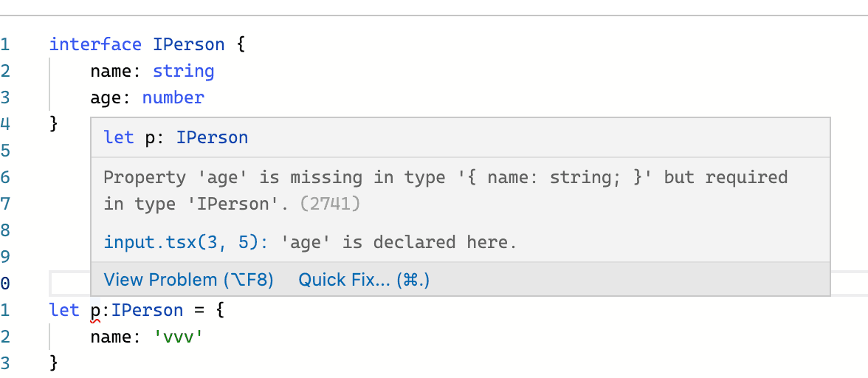Select line number 1 in the gutter
The image size is (868, 378).
coord(5,44)
